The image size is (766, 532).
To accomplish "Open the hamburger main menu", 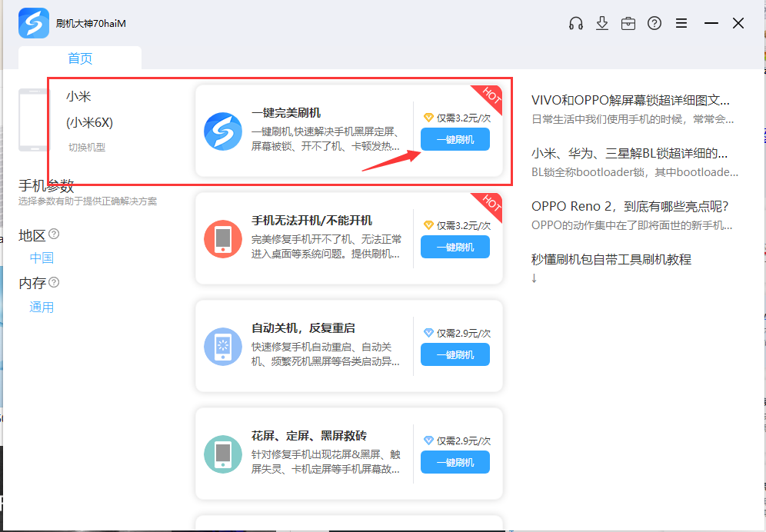I will pos(681,23).
